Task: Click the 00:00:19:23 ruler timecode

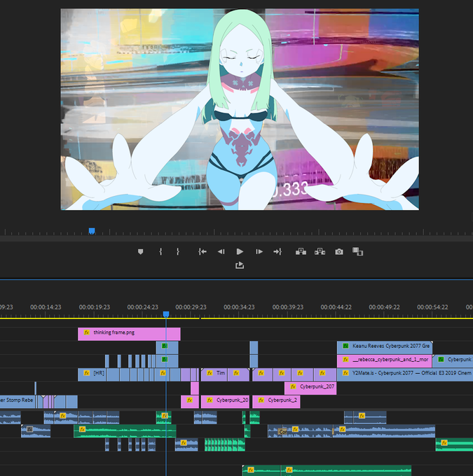Action: click(x=95, y=307)
